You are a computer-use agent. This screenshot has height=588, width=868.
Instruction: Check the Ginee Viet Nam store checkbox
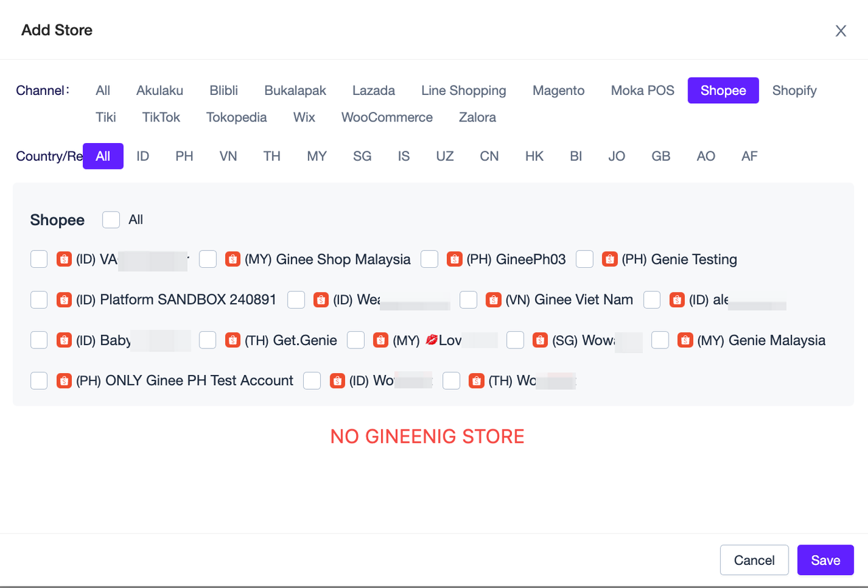point(469,299)
